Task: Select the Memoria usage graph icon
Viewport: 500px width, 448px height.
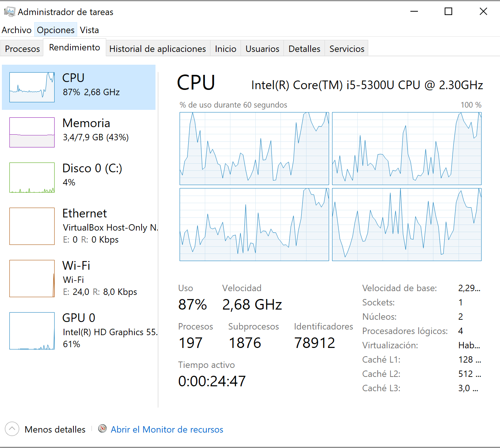Action: [x=32, y=132]
